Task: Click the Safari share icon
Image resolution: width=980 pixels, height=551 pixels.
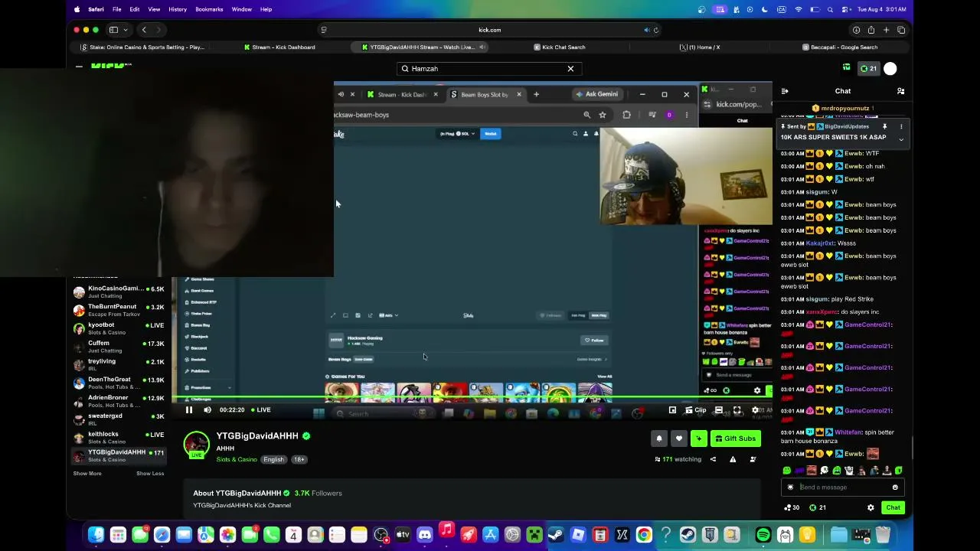Action: [871, 30]
